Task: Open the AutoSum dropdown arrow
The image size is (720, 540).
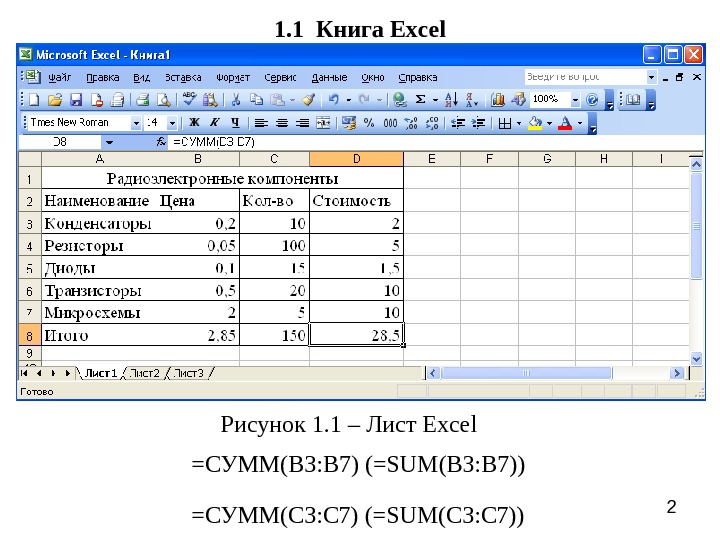Action: 435,100
